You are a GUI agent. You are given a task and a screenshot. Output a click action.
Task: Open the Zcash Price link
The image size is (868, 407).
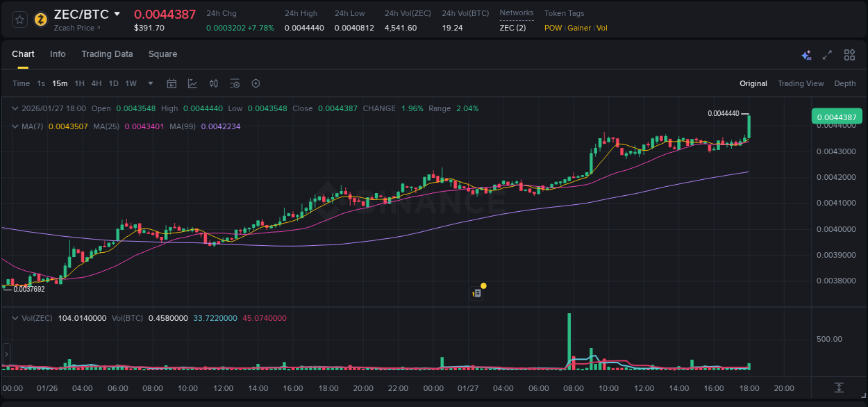point(73,28)
